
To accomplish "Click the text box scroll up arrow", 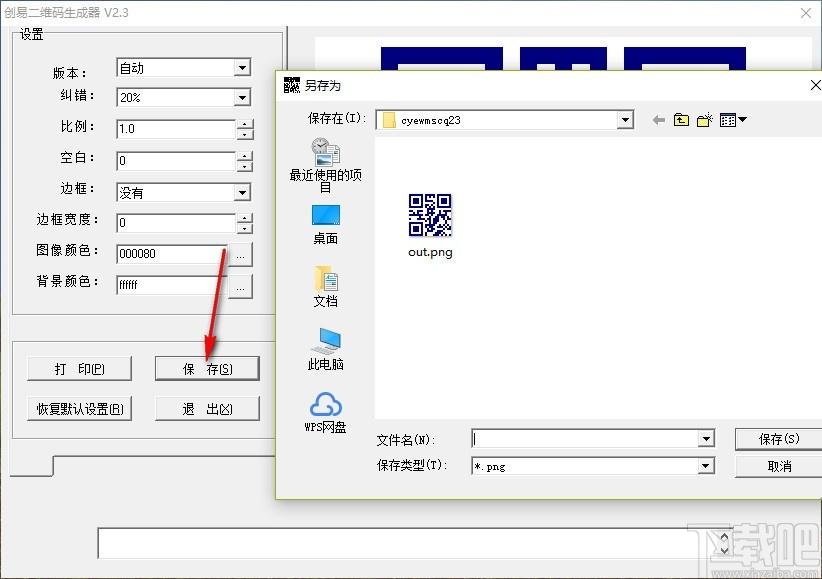I will [x=724, y=537].
